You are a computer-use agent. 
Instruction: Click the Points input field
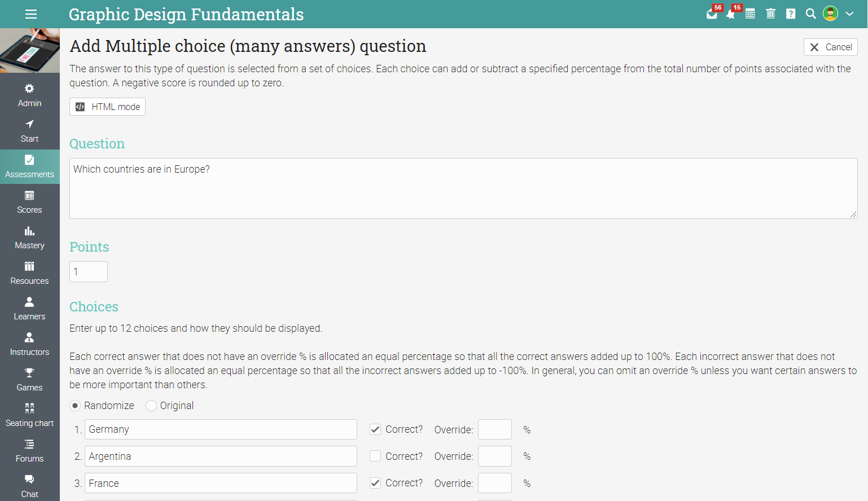[x=89, y=272]
